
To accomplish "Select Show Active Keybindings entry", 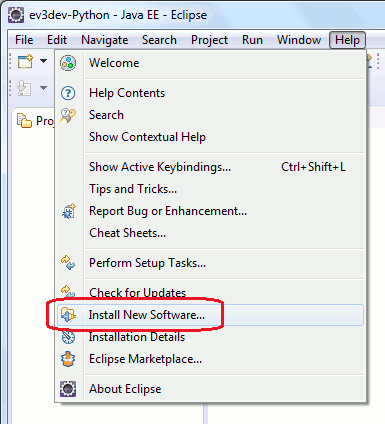I will 210,167.
